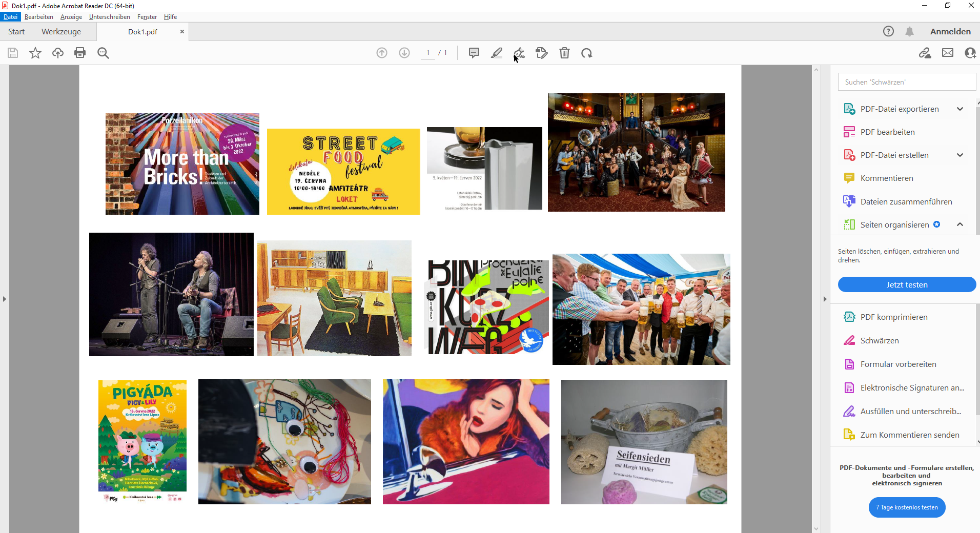
Task: Click the 7 Tage kostenlos testen button
Action: click(x=907, y=507)
